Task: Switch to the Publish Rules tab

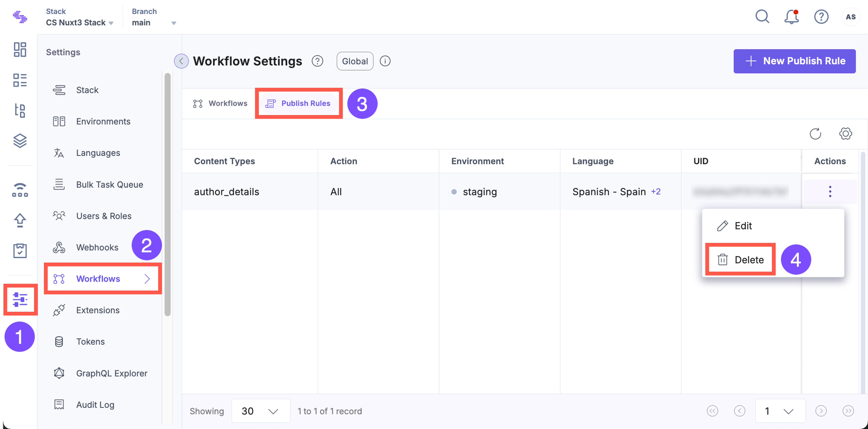Action: pyautogui.click(x=298, y=104)
